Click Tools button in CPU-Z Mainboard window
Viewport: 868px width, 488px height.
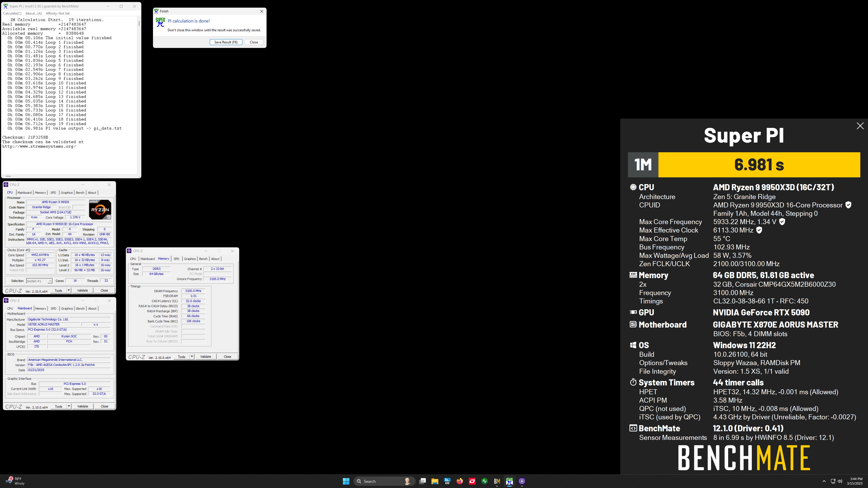point(59,406)
